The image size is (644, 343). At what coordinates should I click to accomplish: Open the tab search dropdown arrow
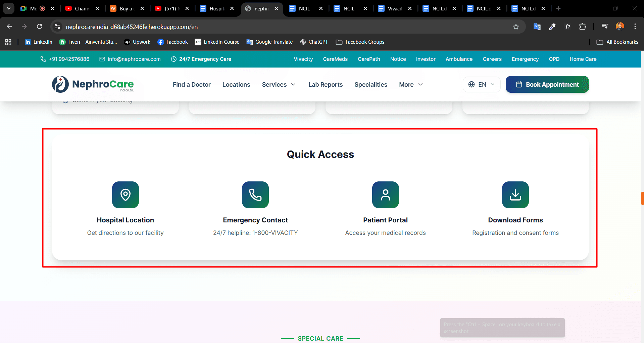[x=9, y=8]
